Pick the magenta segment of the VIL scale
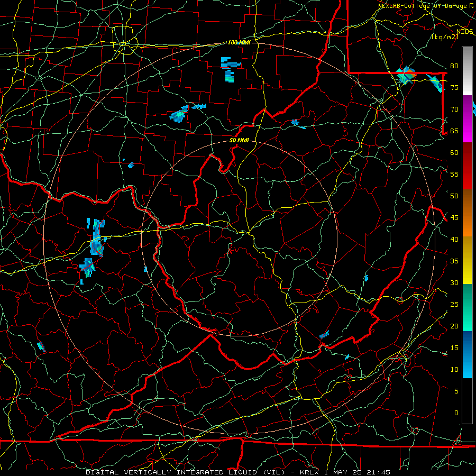This screenshot has width=476, height=476. click(x=467, y=131)
